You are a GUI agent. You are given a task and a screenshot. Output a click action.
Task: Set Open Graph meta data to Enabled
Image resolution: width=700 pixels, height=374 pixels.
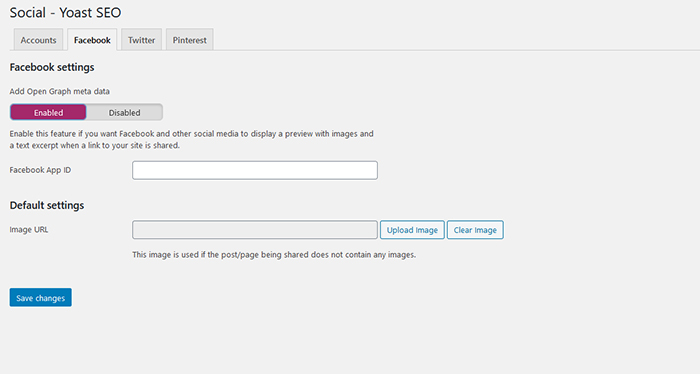click(48, 112)
